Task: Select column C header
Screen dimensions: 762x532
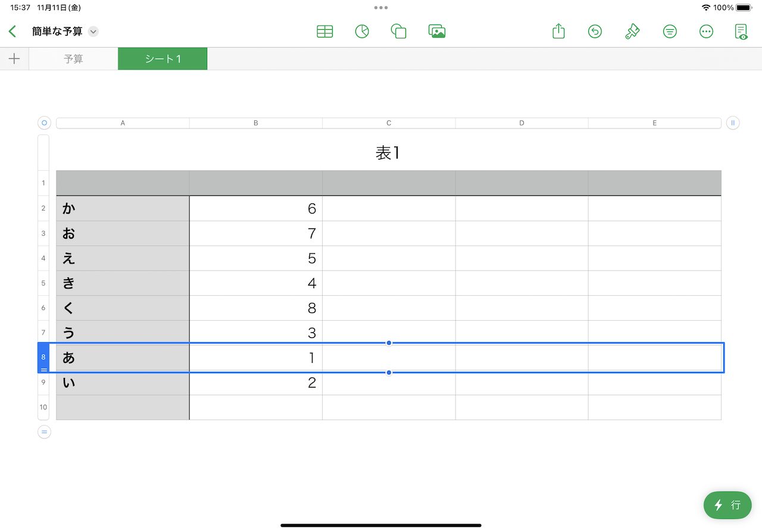Action: point(389,123)
